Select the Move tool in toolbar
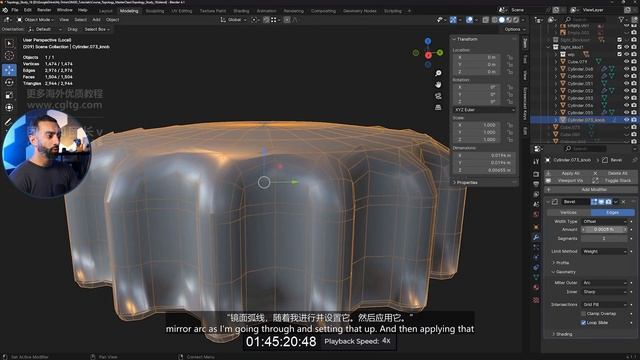 click(x=9, y=70)
